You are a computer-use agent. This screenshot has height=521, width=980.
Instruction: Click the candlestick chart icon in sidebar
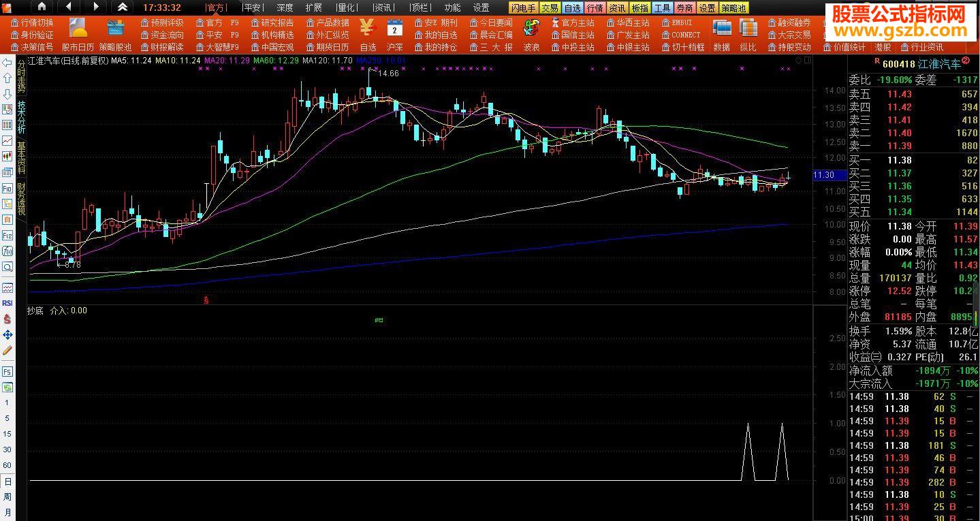[7, 157]
